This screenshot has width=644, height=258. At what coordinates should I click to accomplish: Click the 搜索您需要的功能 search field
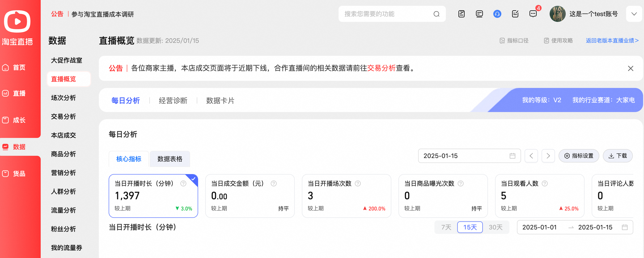tap(392, 14)
